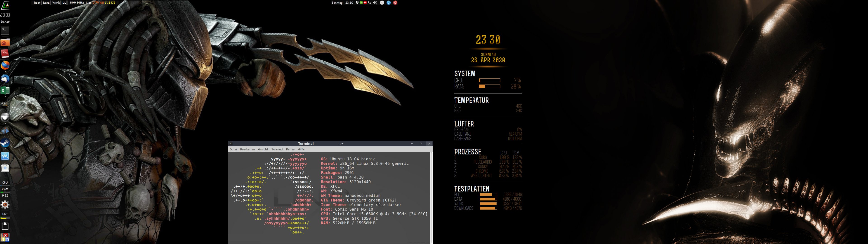Image resolution: width=868 pixels, height=244 pixels.
Task: Open the Datei menu in Terminal
Action: pyautogui.click(x=233, y=149)
